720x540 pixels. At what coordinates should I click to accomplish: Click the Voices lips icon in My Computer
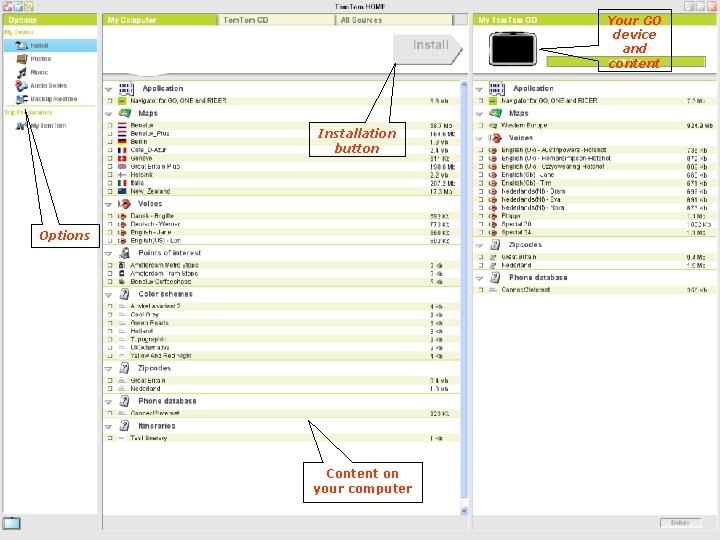[124, 203]
